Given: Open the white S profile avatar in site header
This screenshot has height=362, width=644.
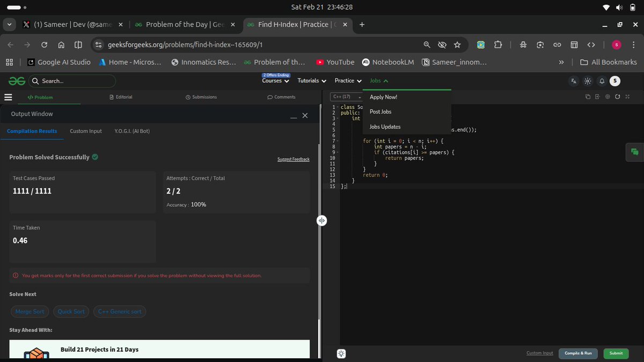Looking at the screenshot, I should coord(615,81).
